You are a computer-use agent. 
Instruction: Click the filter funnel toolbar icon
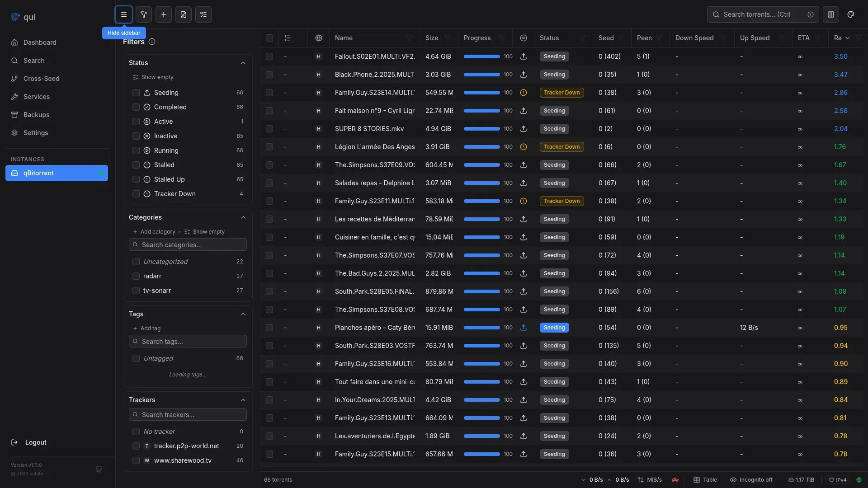(x=144, y=14)
